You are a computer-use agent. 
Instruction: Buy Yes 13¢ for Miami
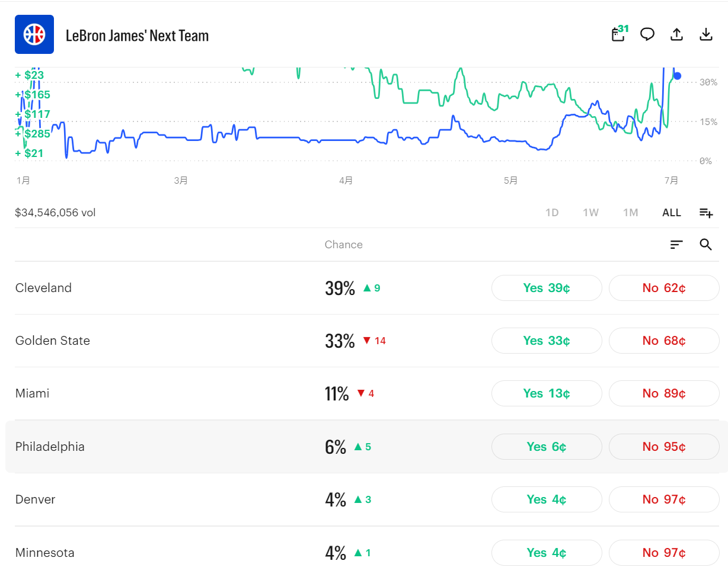[547, 393]
